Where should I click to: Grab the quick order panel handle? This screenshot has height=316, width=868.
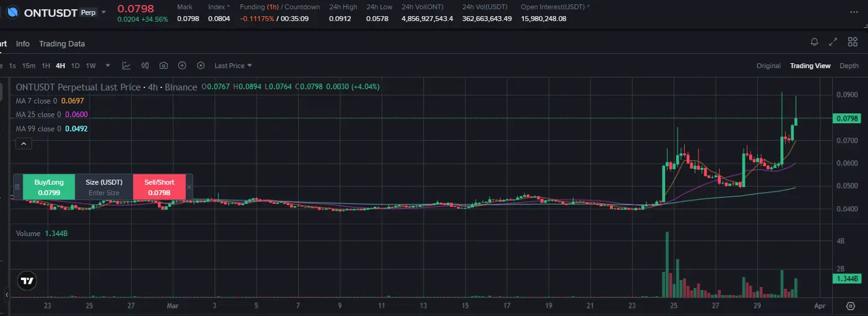(x=17, y=187)
